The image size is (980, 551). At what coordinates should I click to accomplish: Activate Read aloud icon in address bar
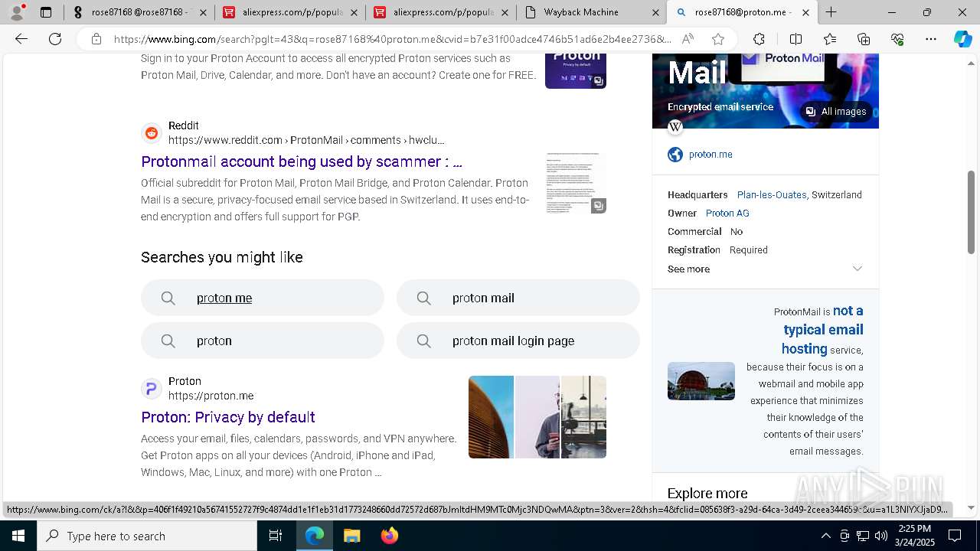688,39
